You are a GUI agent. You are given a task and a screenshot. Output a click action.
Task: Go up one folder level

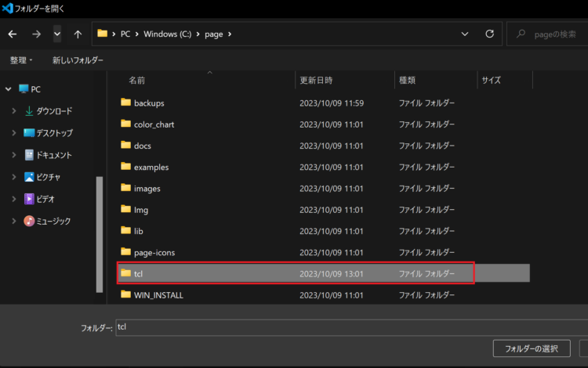pyautogui.click(x=78, y=34)
